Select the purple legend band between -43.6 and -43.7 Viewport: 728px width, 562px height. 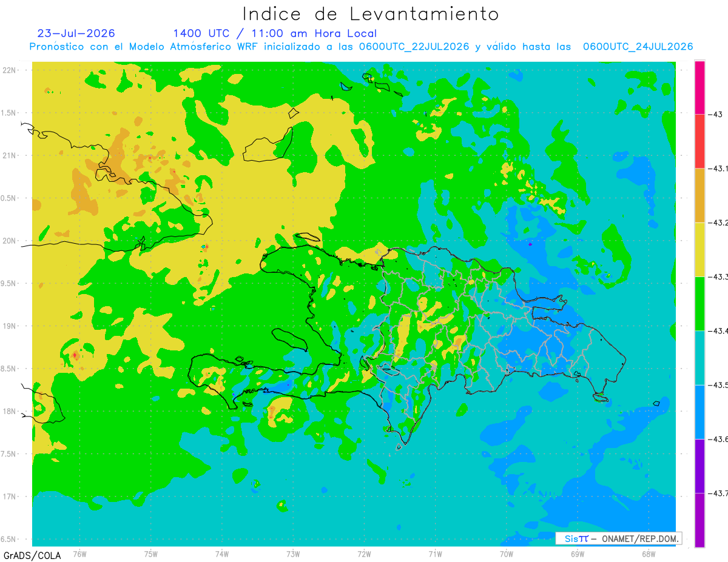coord(699,466)
